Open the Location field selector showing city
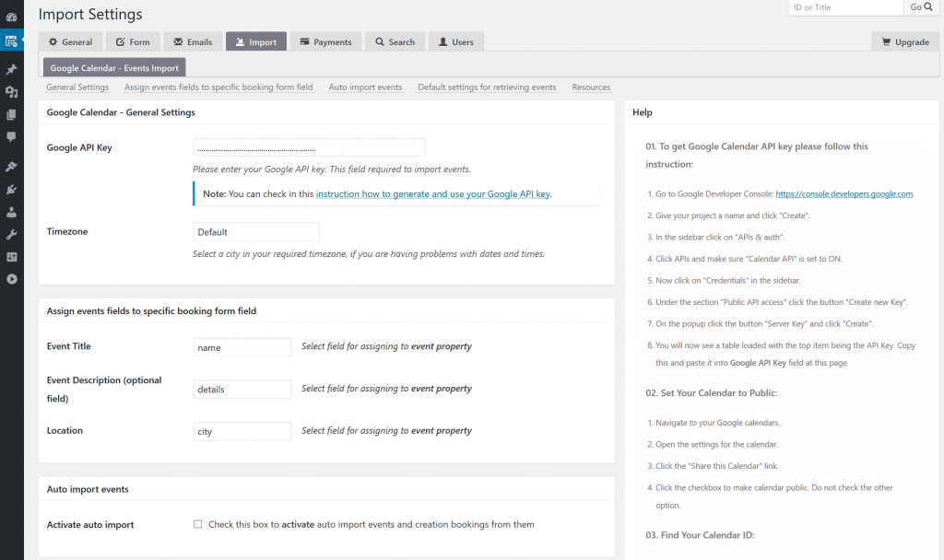The height and width of the screenshot is (560, 944). 242,430
